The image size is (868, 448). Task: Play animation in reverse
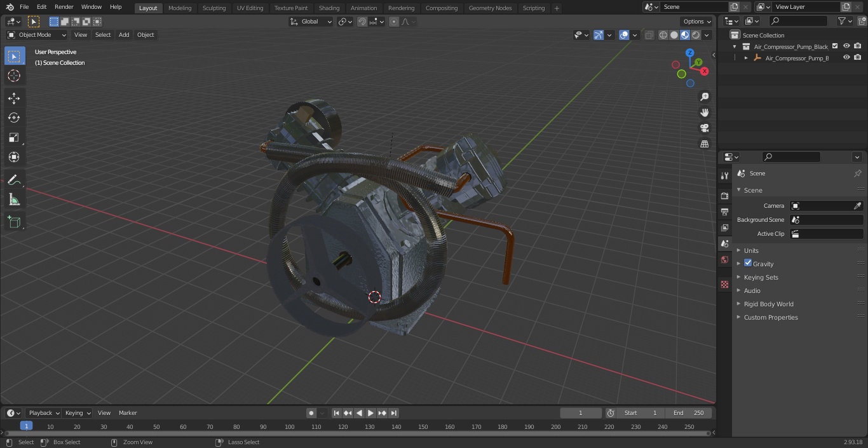click(359, 413)
